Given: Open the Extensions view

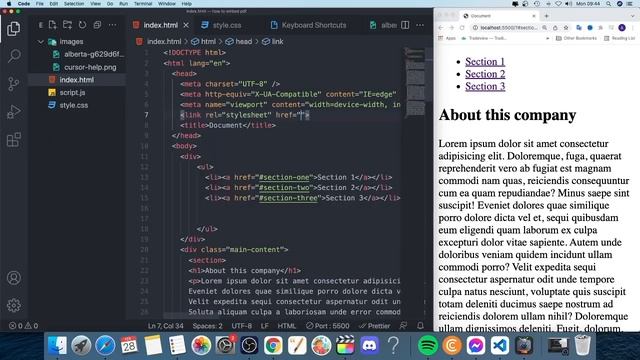Looking at the screenshot, I should (x=13, y=140).
